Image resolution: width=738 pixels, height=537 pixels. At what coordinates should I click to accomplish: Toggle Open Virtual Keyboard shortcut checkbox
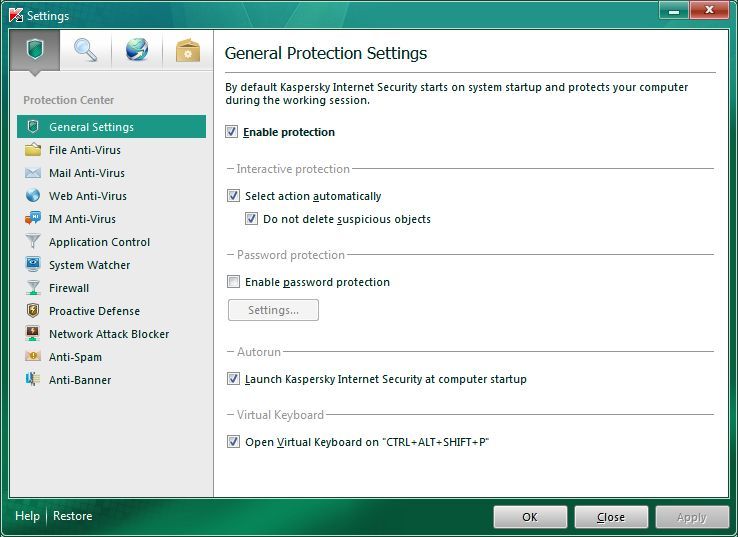pyautogui.click(x=233, y=441)
